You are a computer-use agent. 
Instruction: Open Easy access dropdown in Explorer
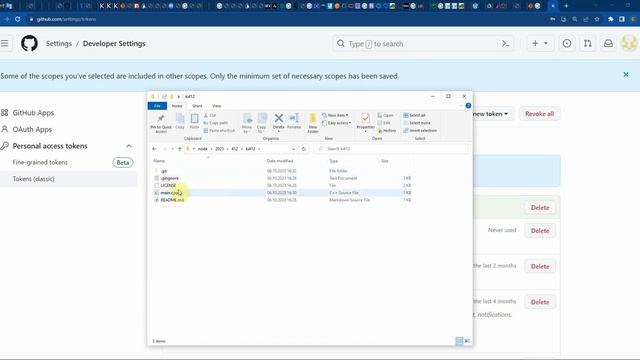[x=336, y=123]
